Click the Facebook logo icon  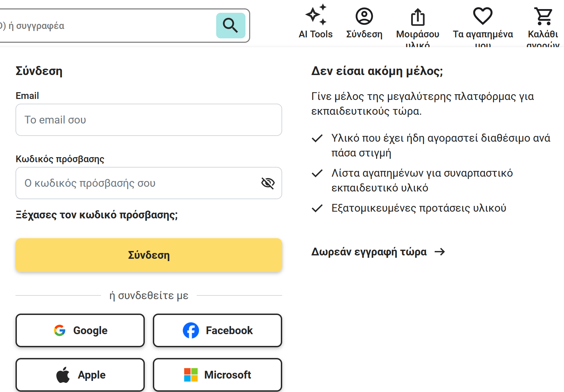tap(191, 330)
